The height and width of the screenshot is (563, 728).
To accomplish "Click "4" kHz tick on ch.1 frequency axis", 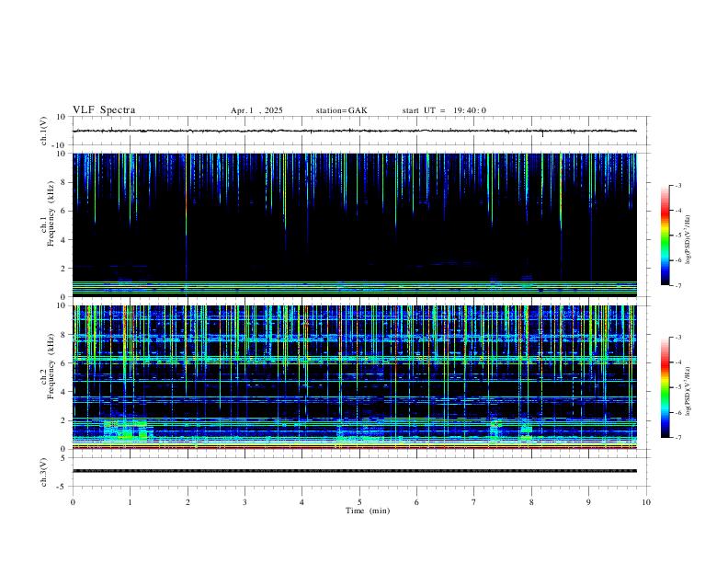I will pyautogui.click(x=64, y=240).
